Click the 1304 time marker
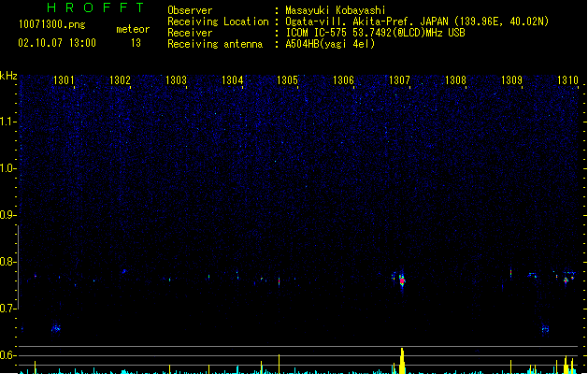The image size is (588, 374). click(x=232, y=80)
